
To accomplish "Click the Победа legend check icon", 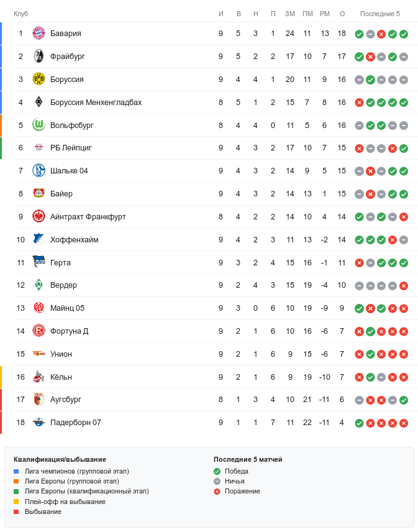I will point(217,472).
